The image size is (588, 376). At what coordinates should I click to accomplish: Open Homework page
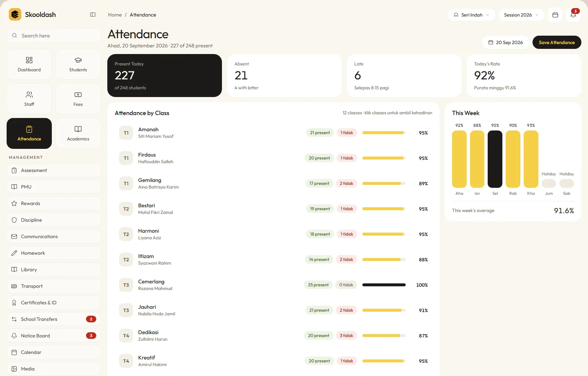(54, 253)
